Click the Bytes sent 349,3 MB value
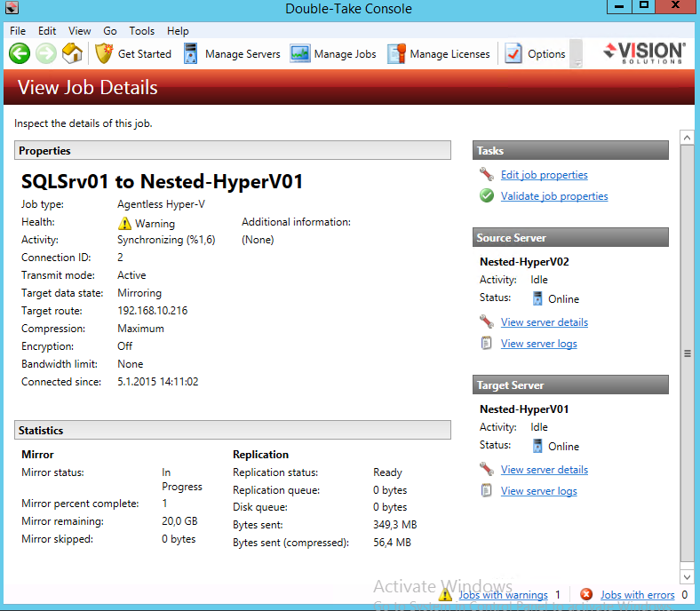 (394, 525)
